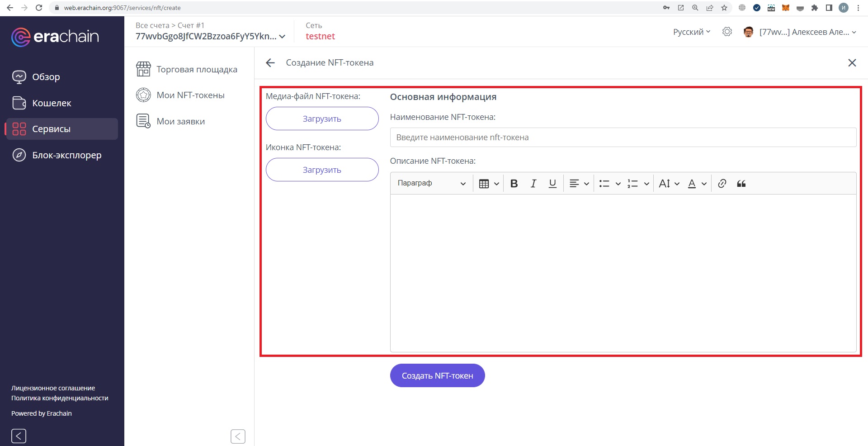Open the font color picker
Screen dimensions: 868x446
[x=697, y=184]
